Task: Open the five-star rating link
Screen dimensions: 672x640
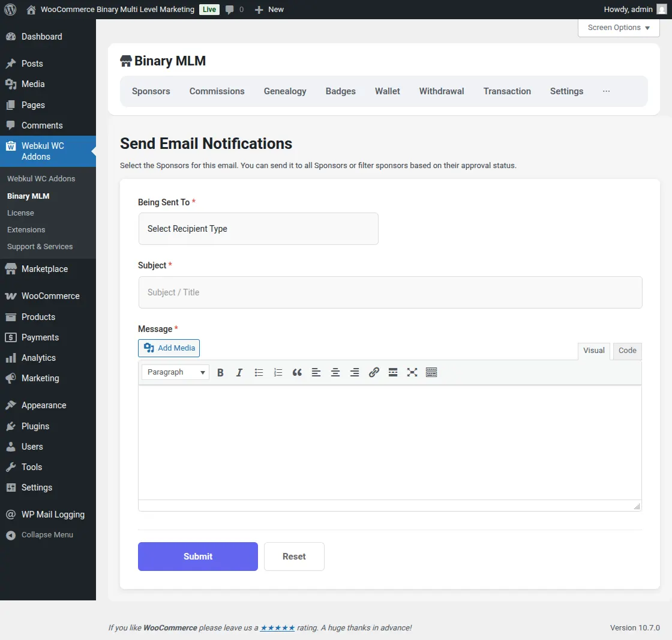Action: (277, 628)
